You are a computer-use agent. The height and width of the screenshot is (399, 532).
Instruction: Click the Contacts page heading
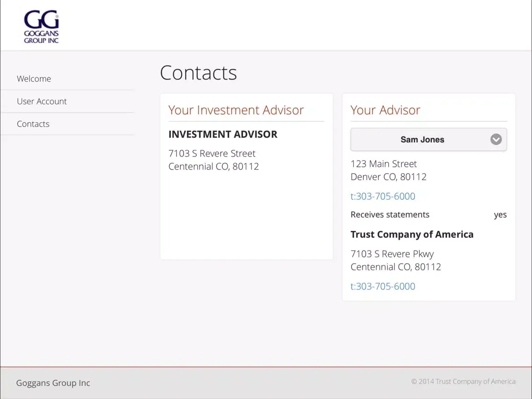tap(198, 73)
